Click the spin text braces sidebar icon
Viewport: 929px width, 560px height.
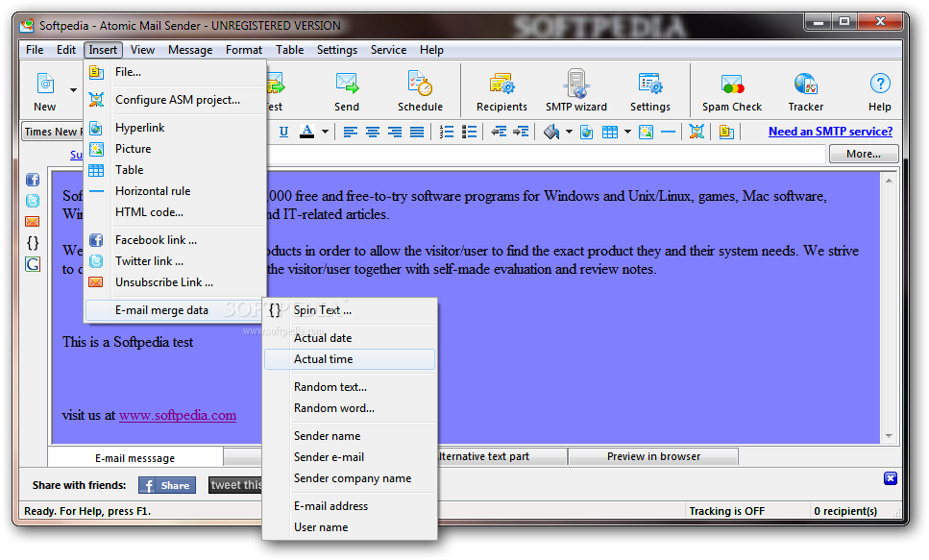33,243
